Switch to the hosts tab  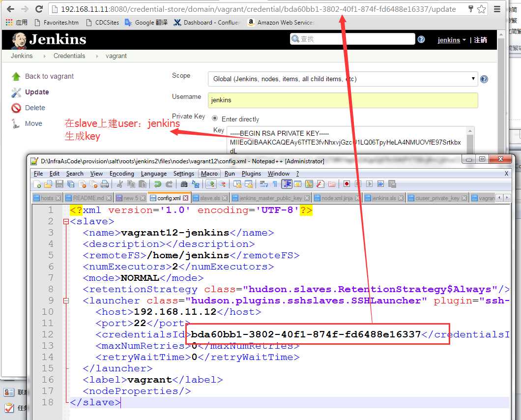coord(47,198)
